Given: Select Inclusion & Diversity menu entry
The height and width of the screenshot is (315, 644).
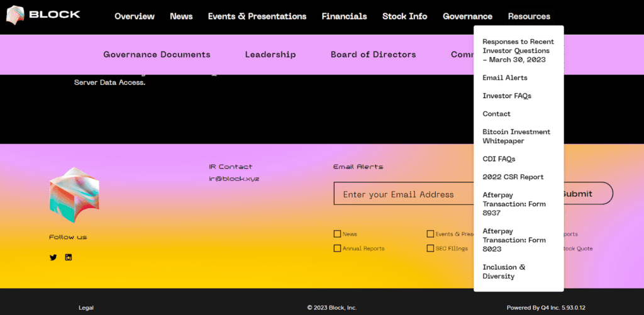Looking at the screenshot, I should (504, 272).
